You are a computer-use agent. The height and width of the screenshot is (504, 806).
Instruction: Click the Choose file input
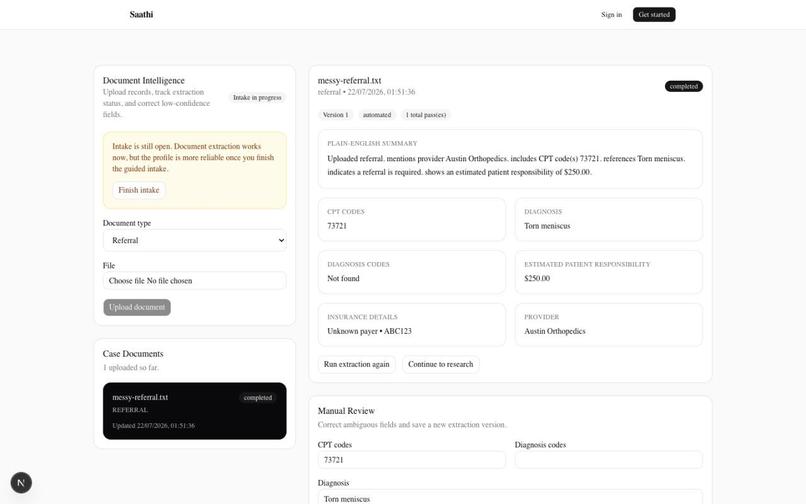tap(195, 281)
